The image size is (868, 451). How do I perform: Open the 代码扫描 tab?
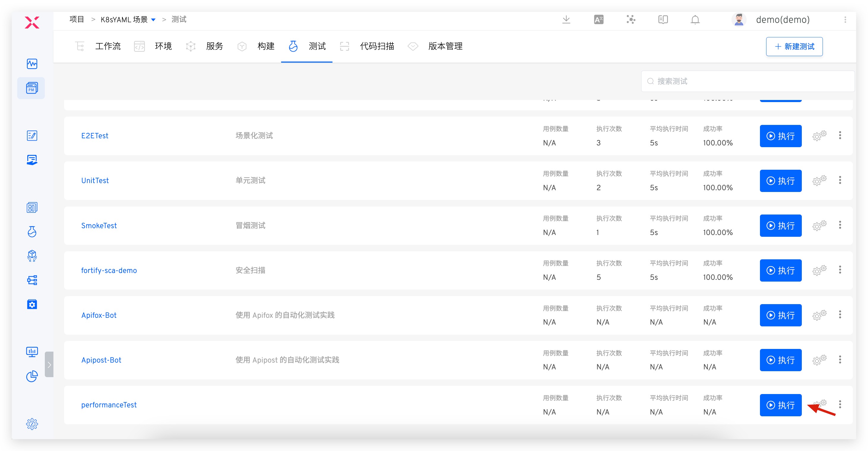coord(377,46)
